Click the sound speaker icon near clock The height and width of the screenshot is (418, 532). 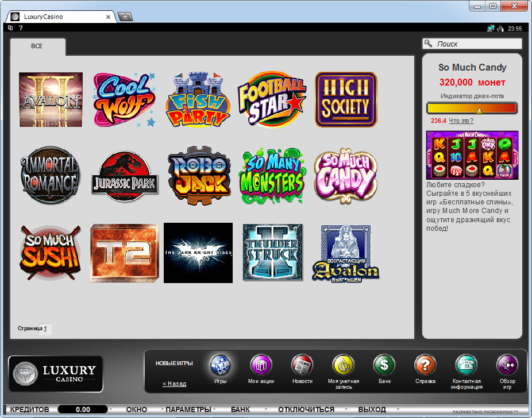coord(500,29)
